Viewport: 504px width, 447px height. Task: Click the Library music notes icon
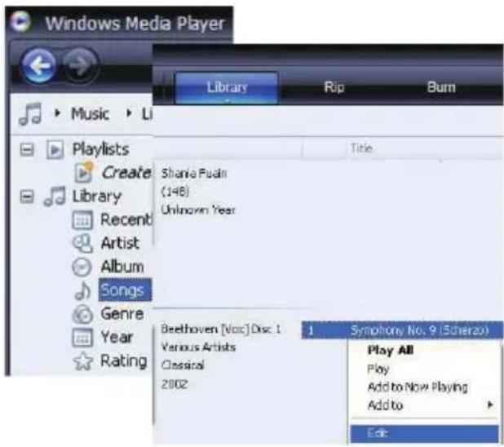[x=55, y=196]
